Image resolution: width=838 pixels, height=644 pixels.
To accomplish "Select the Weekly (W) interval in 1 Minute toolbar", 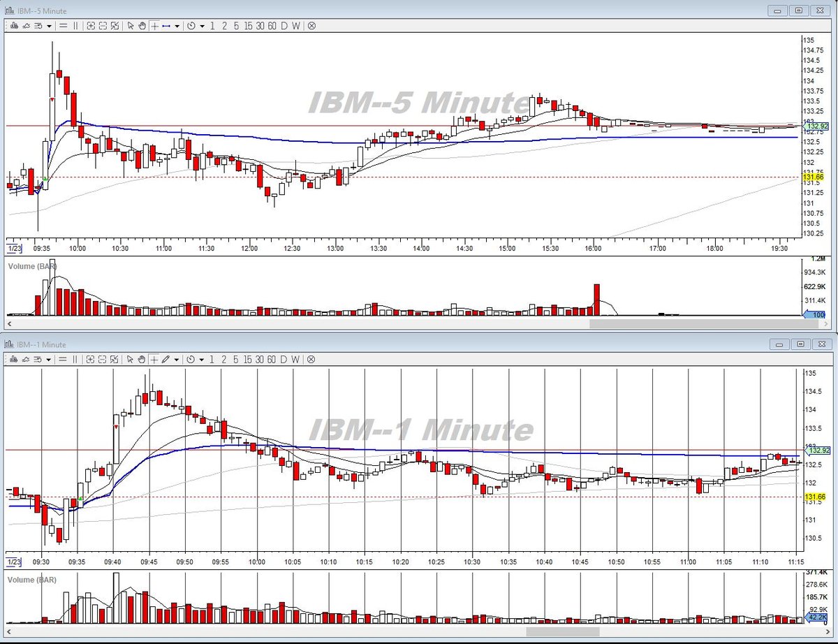I will click(x=295, y=360).
